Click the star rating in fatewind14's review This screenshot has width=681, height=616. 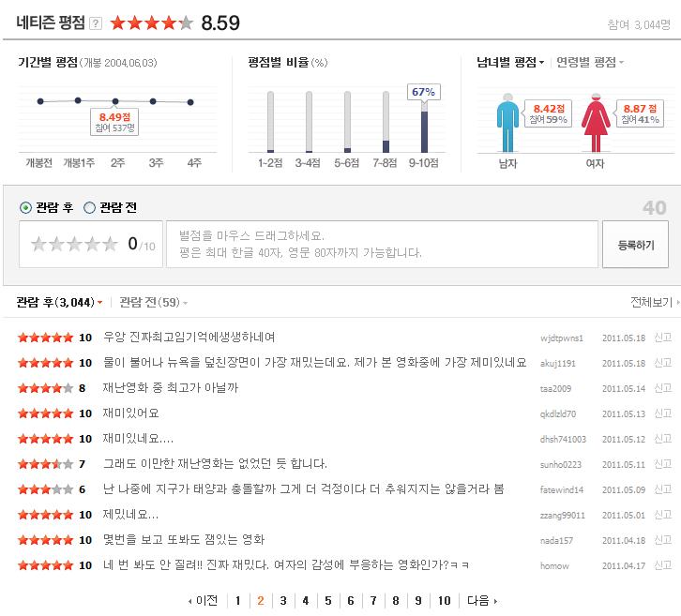click(x=45, y=489)
